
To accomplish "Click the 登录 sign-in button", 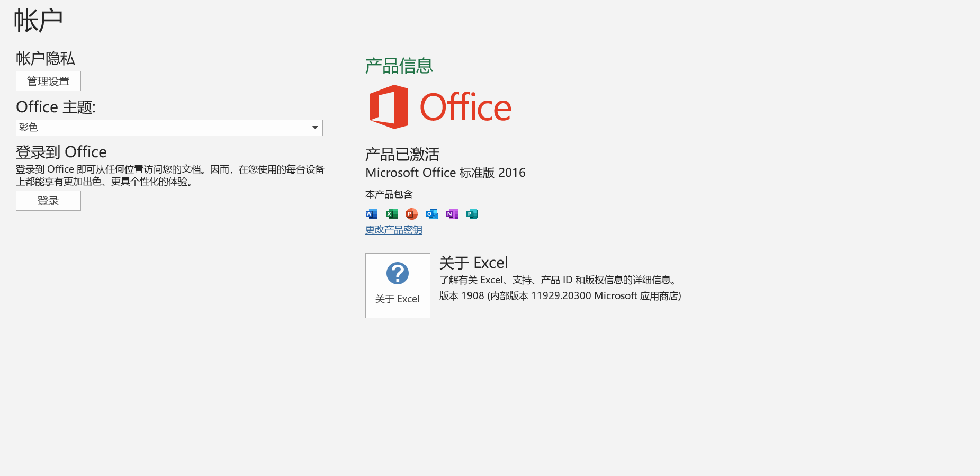I will [48, 201].
